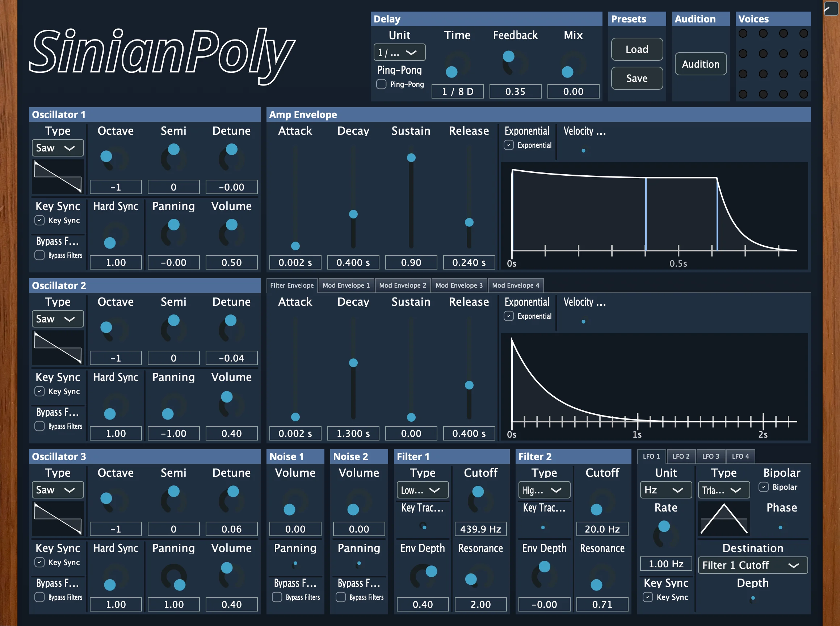This screenshot has width=840, height=626.
Task: Click the Oscillator 3 saw waveform display
Action: point(58,518)
